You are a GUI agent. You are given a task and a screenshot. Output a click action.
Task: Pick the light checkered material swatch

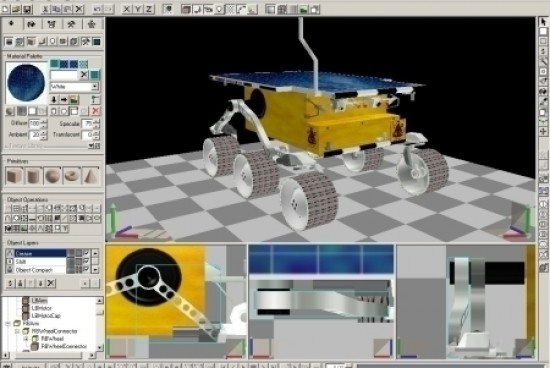pos(83,63)
